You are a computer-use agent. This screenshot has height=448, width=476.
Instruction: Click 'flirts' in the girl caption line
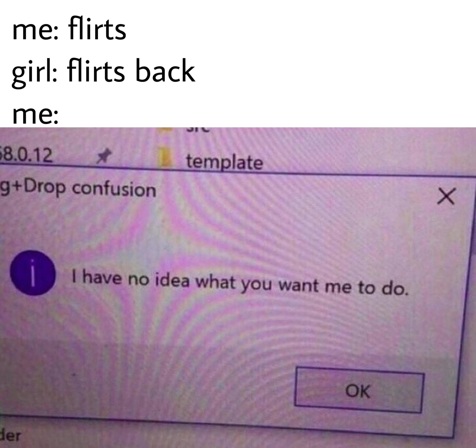click(96, 70)
